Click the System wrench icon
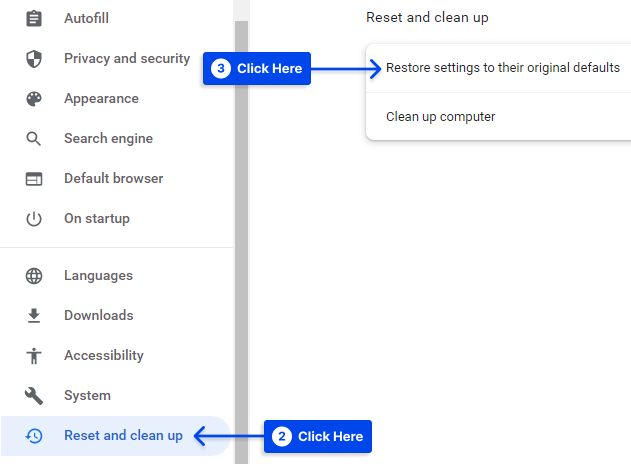Screen dimensions: 631x464 34,396
